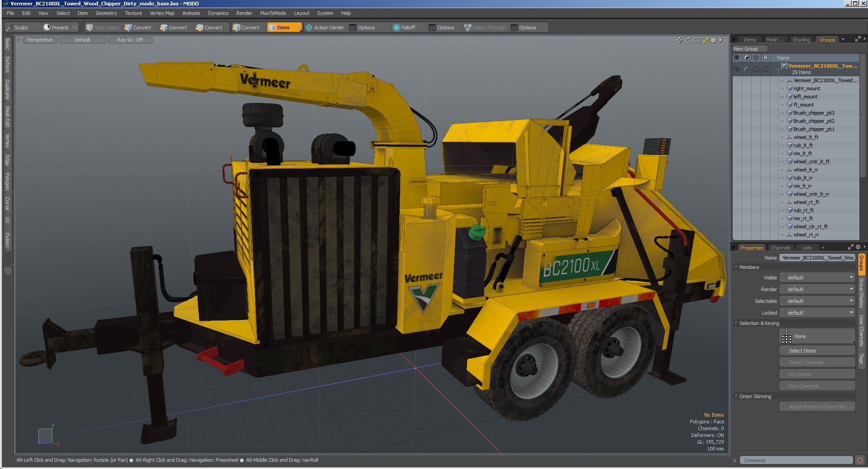
Task: Open the Action Center menu
Action: tap(325, 28)
